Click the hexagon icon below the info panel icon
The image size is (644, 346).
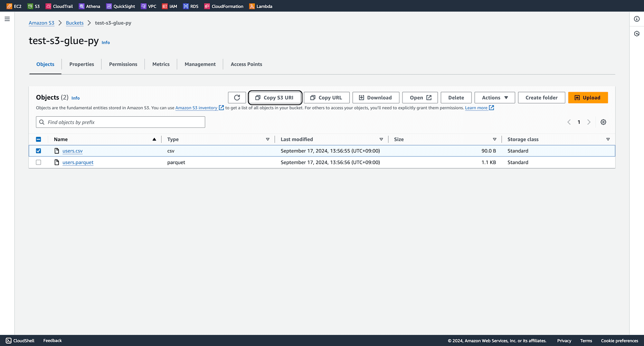637,34
